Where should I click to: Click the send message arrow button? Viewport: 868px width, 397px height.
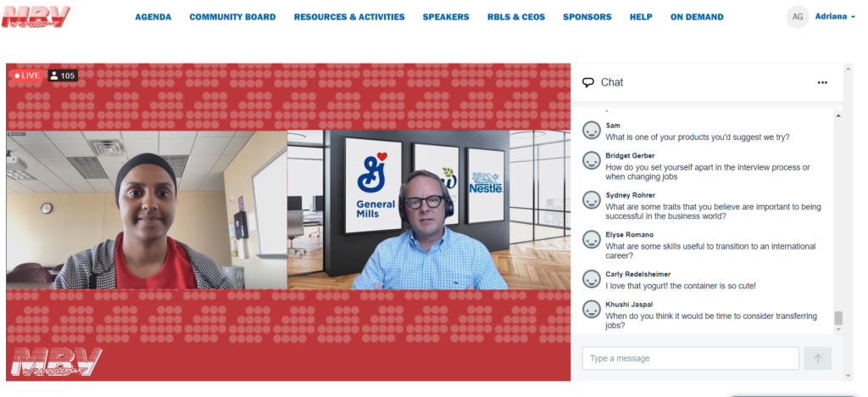[x=817, y=358]
